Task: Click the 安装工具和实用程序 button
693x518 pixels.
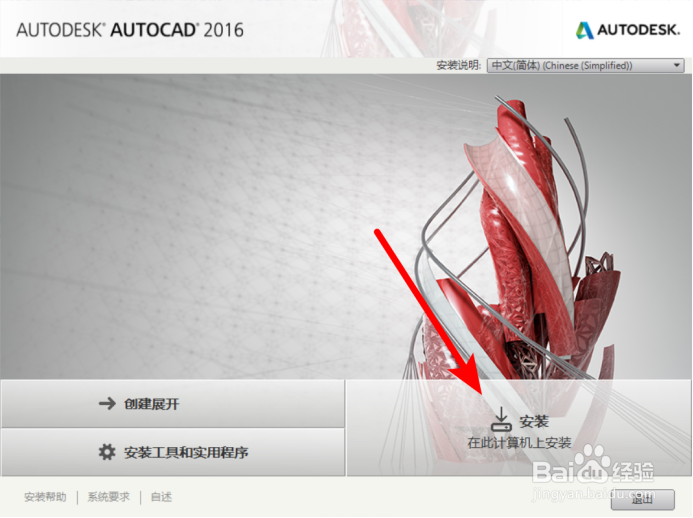Action: (173, 452)
